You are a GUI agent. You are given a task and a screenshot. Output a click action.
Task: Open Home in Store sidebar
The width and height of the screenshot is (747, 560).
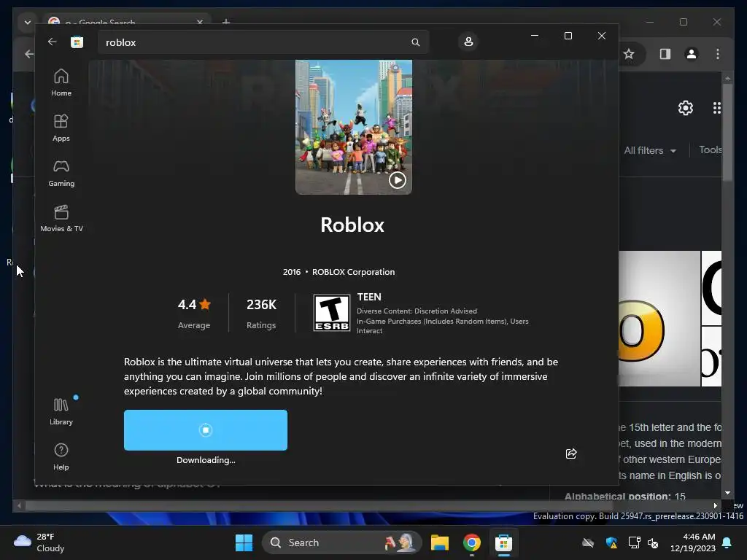(61, 82)
